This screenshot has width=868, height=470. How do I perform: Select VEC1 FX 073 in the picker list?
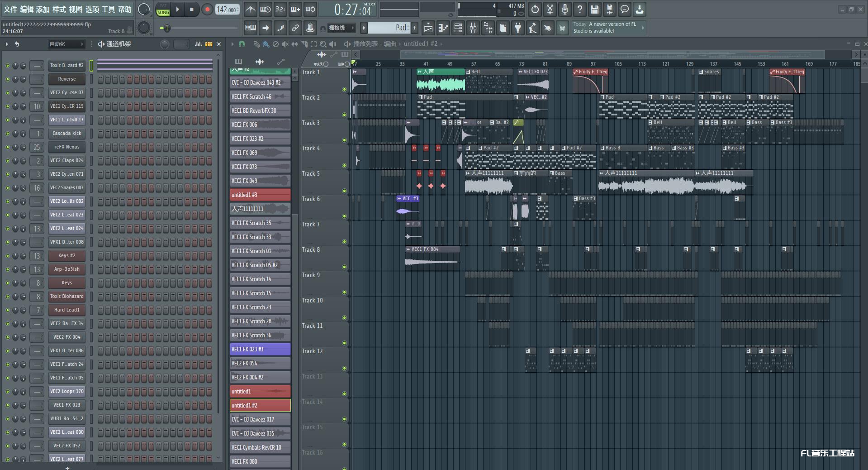click(260, 167)
